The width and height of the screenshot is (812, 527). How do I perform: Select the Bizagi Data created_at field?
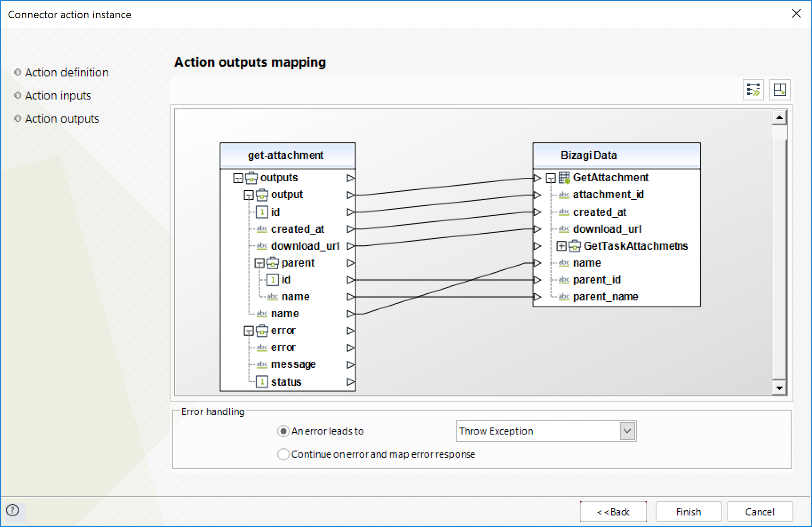600,212
